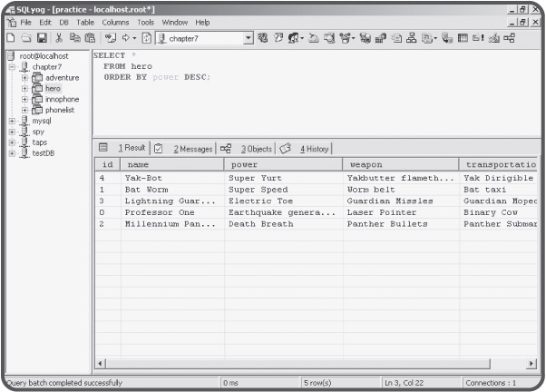The height and width of the screenshot is (392, 546).
Task: Collapse the chapter7 database node
Action: click(12, 67)
